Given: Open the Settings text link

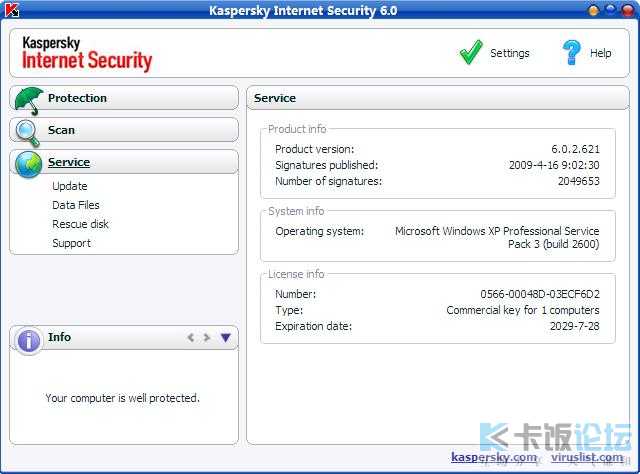Looking at the screenshot, I should point(510,53).
